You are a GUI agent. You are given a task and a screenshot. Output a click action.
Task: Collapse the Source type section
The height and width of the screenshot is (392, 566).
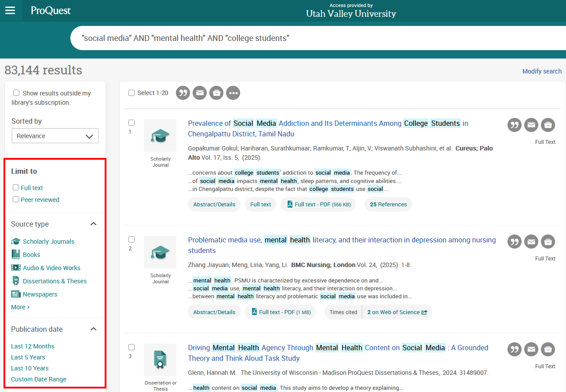tap(93, 224)
